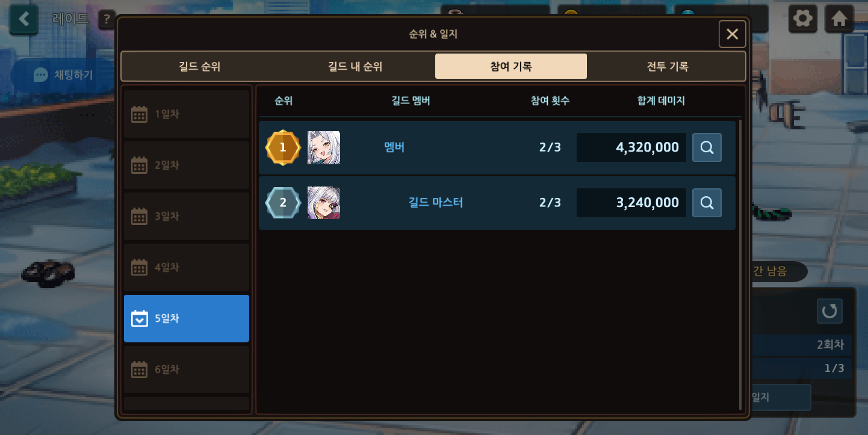This screenshot has width=868, height=435.
Task: Select the 2일차 day entry
Action: coord(187,165)
